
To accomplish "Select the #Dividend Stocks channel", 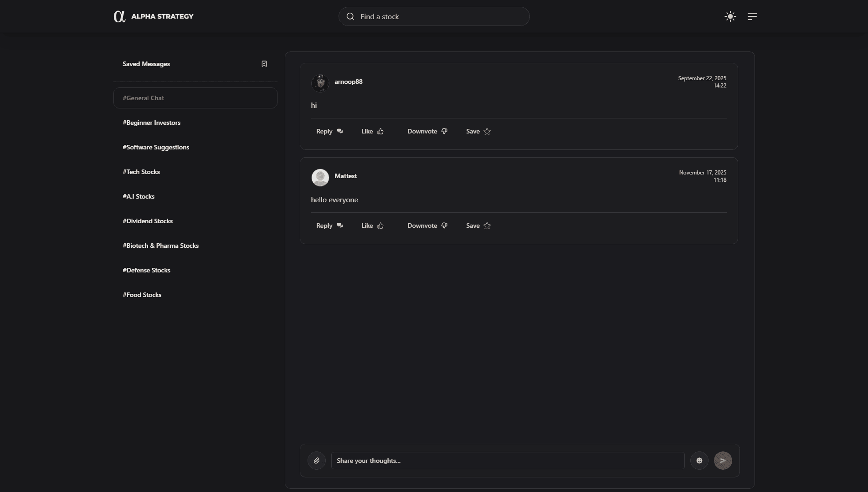I will coord(148,221).
